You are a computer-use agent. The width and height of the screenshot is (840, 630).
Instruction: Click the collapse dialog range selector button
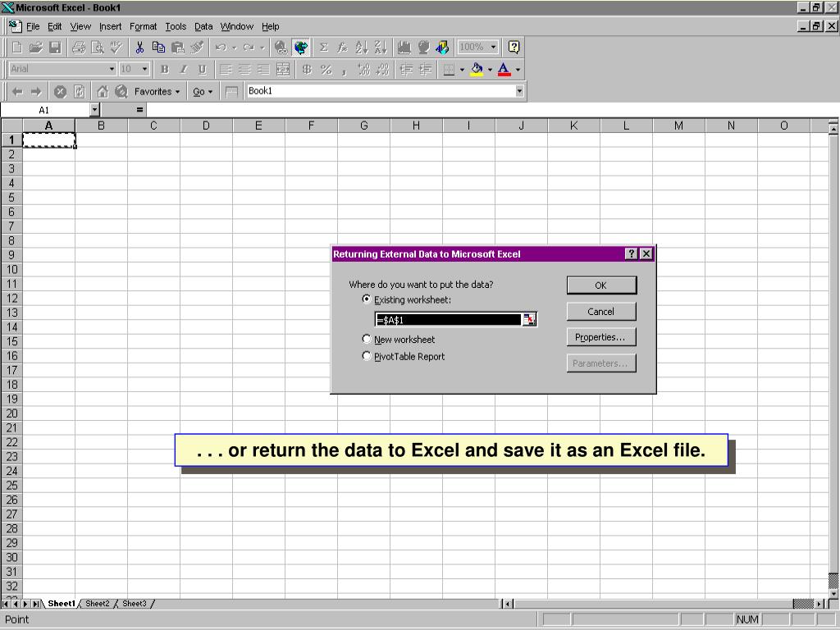tap(529, 320)
